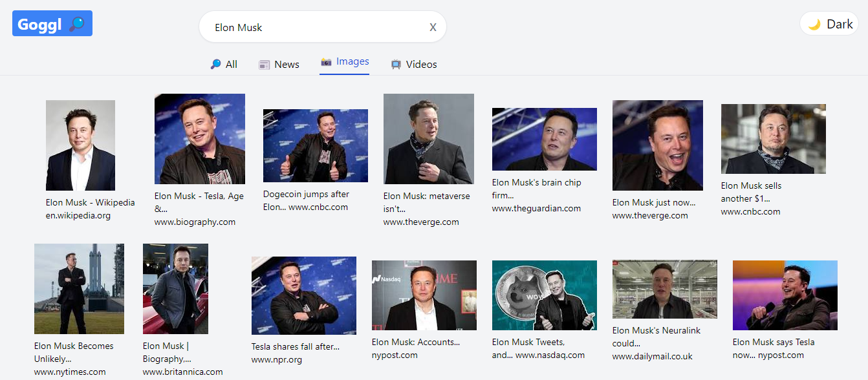Click the newspaper icon in the News tab
This screenshot has width=868, height=380.
pyautogui.click(x=264, y=65)
